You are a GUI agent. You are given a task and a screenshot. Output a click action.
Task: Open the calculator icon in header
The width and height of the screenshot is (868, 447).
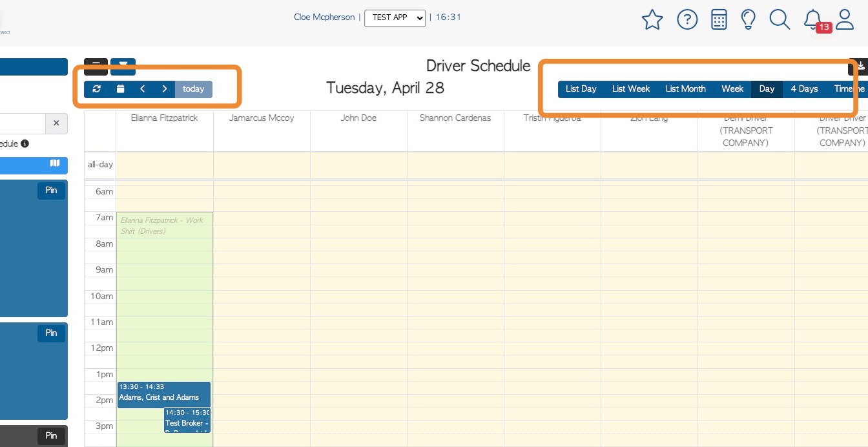(x=719, y=20)
